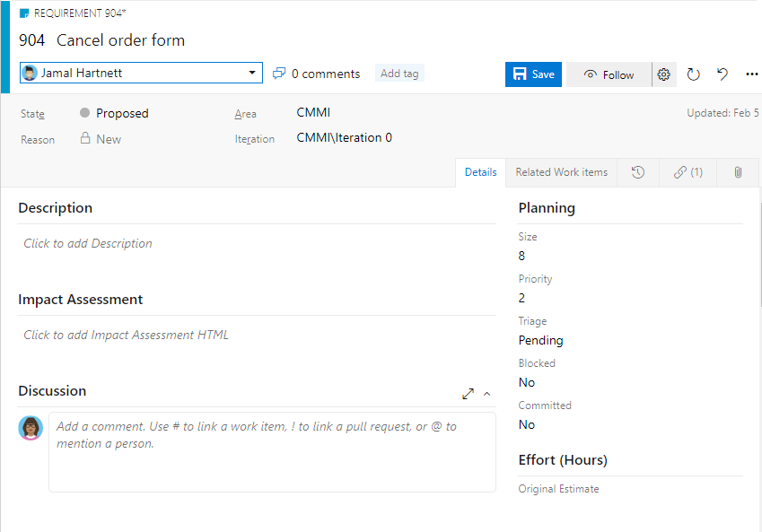Screen dimensions: 762x532
Task: Undo changes using the revert arrow icon
Action: click(x=722, y=74)
